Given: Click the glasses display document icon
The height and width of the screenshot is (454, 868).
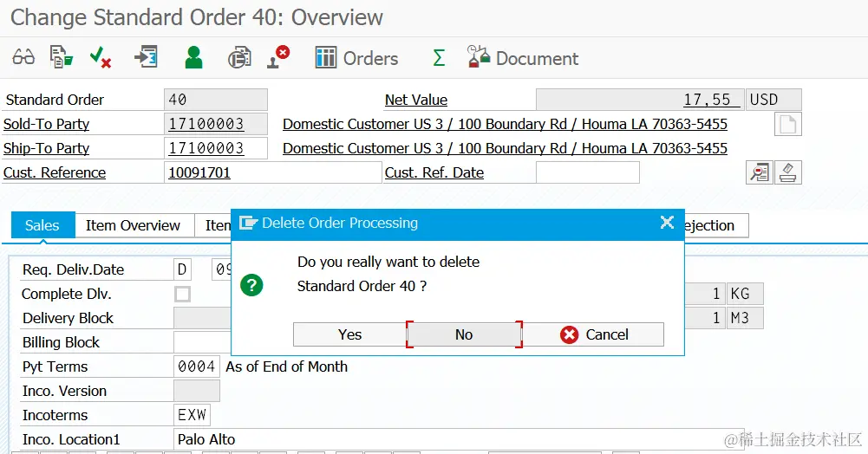Looking at the screenshot, I should (x=23, y=57).
